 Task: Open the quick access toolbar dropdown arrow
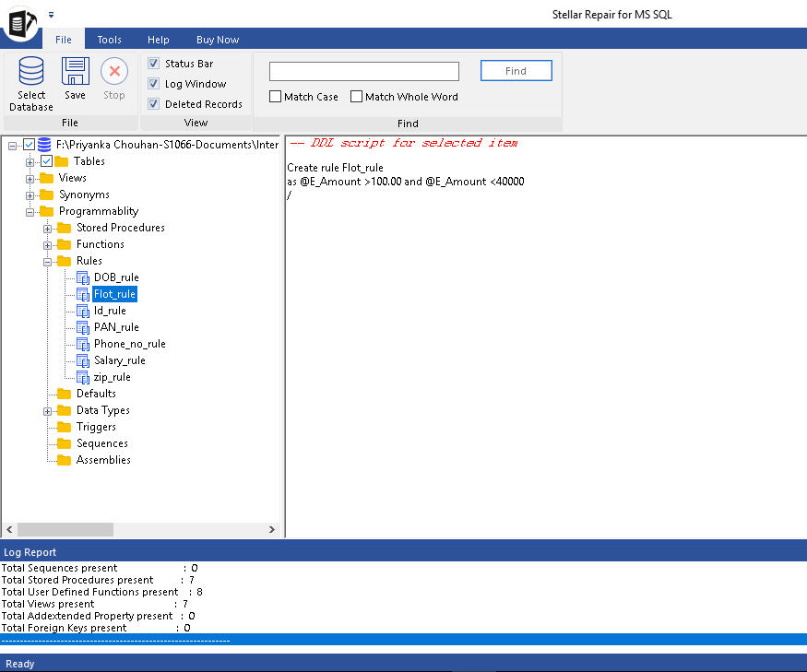(51, 15)
